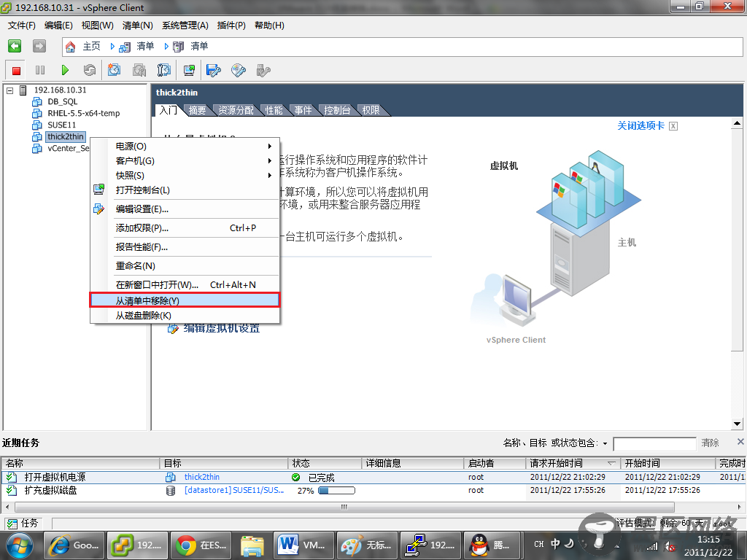Choose 从磁盘删除(K) from context menu

coord(185,315)
